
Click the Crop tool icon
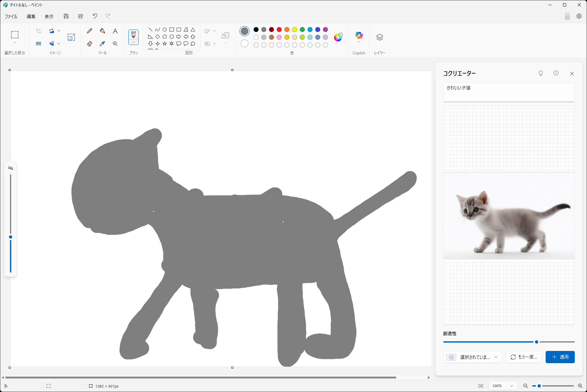pyautogui.click(x=38, y=30)
